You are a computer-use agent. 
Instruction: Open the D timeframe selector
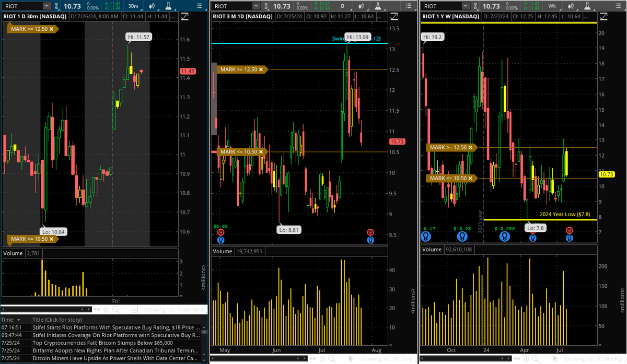(x=343, y=6)
